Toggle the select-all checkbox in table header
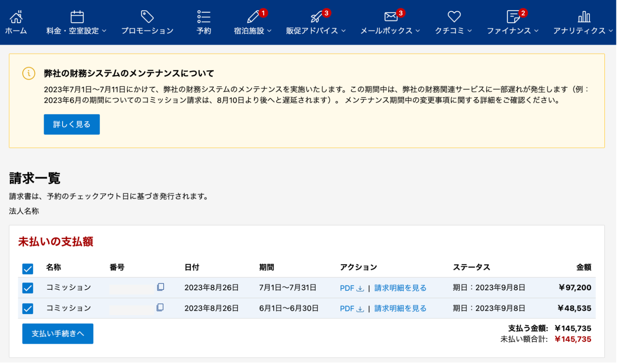Screen dimensions: 617x364 pyautogui.click(x=28, y=269)
